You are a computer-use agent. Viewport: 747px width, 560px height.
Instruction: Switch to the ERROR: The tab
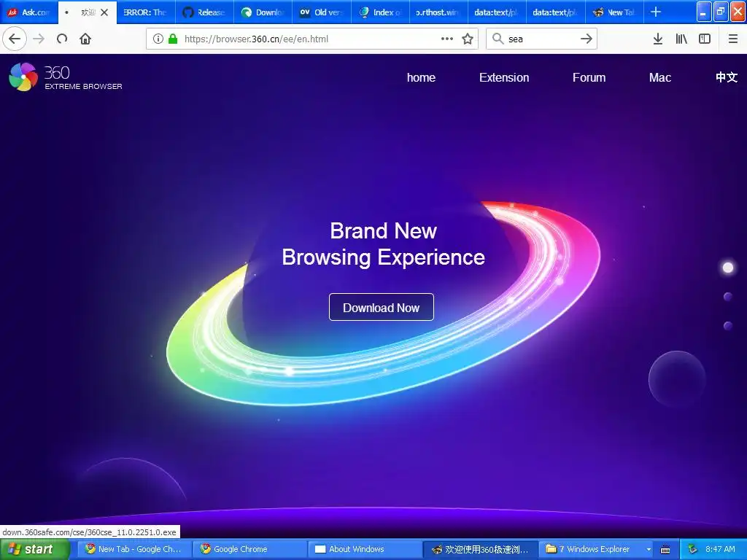coord(146,12)
